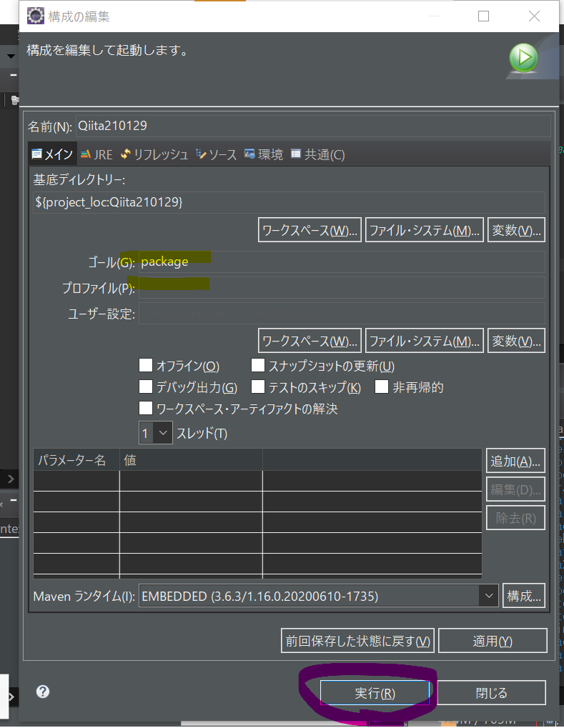Enable ワークスペース・アーティファクトの解決 checkbox
The image size is (564, 728).
pyautogui.click(x=146, y=409)
